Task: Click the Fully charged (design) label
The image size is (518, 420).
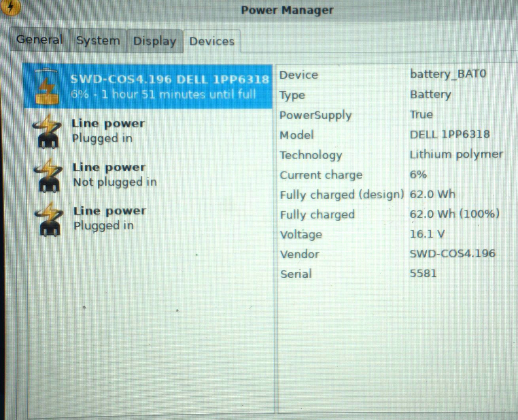Action: click(x=342, y=195)
